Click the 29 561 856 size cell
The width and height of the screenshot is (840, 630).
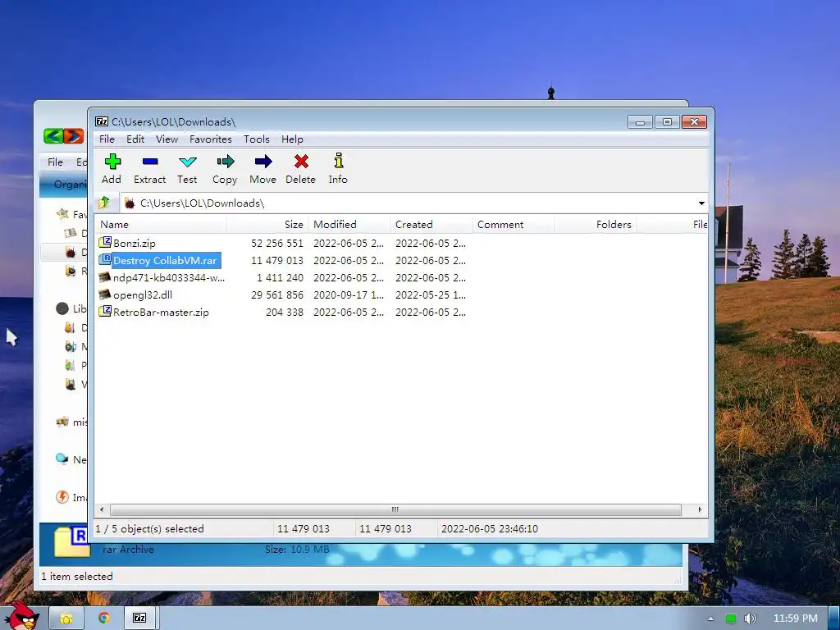click(277, 294)
